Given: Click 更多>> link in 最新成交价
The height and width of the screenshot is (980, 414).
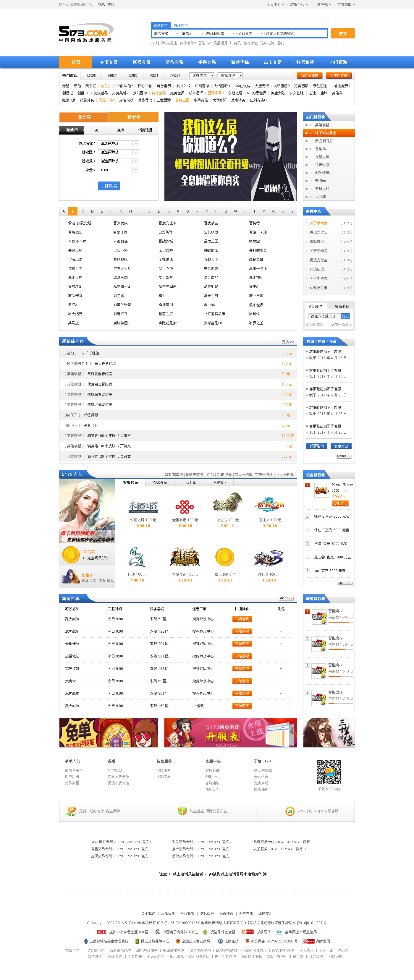Looking at the screenshot, I should [x=288, y=342].
